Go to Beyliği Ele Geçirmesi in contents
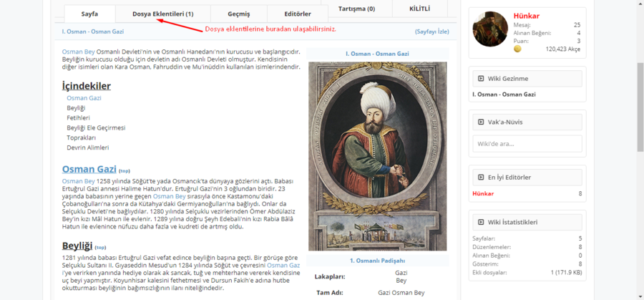644x300 pixels. pos(96,128)
